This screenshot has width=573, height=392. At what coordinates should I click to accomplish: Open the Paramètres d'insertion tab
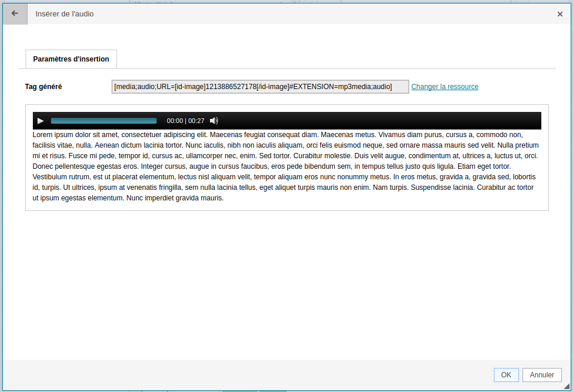point(72,59)
